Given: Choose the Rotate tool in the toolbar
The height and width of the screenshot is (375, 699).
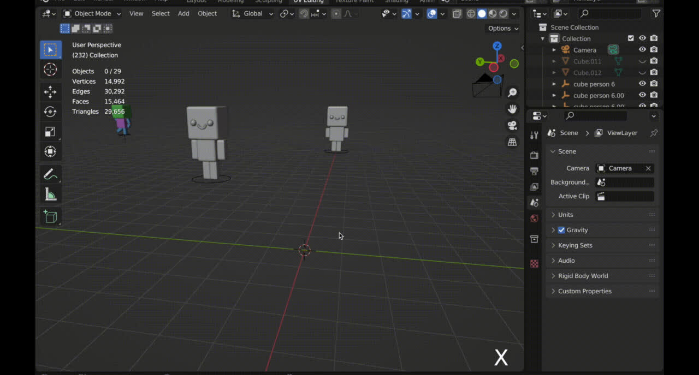Looking at the screenshot, I should (x=50, y=111).
